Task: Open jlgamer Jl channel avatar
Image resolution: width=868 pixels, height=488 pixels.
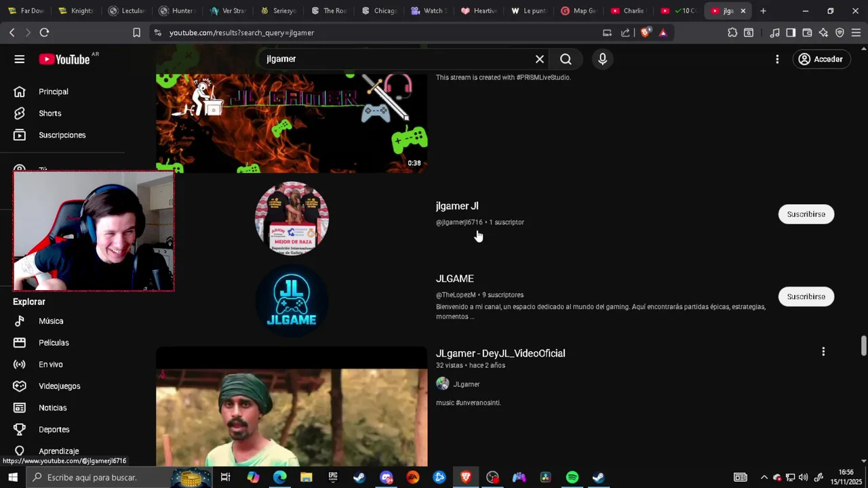Action: click(292, 218)
